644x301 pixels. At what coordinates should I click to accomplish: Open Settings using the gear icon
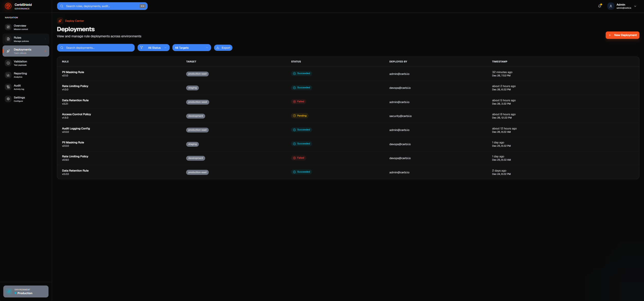pyautogui.click(x=8, y=99)
